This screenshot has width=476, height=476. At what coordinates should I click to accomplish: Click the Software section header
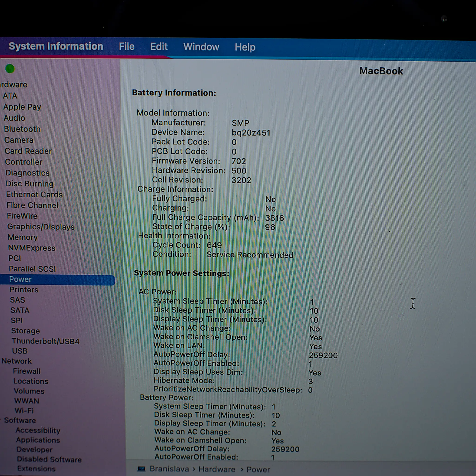[x=20, y=420]
